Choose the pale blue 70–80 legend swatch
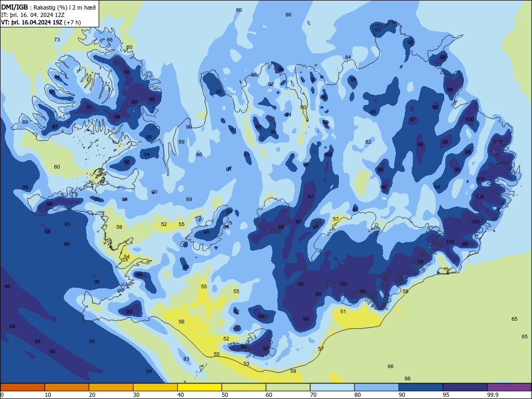Image resolution: width=532 pixels, height=399 pixels. point(332,387)
